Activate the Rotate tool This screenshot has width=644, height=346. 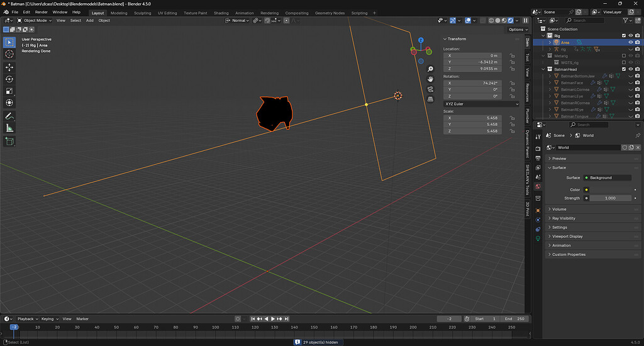coord(9,79)
